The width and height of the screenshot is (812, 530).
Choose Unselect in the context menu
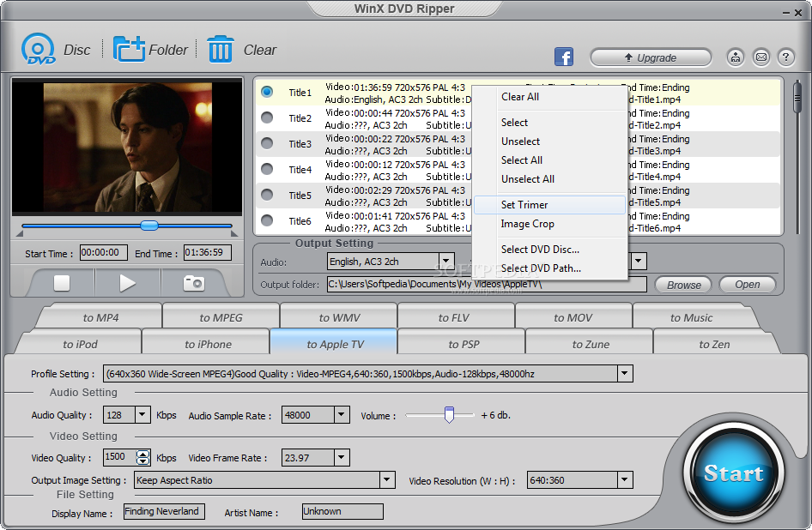point(549,142)
